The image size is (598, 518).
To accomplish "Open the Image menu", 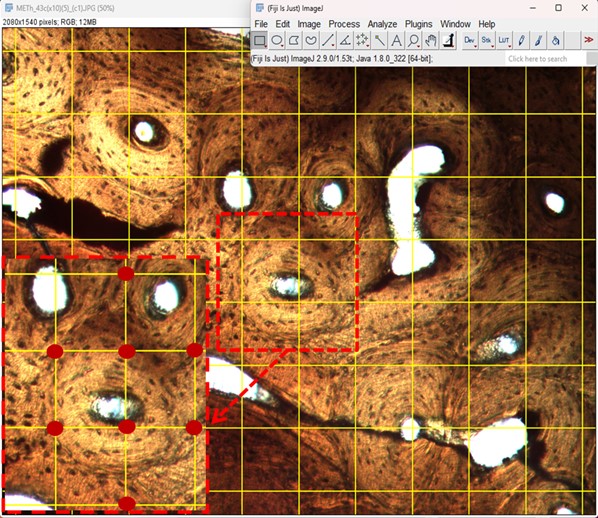I will (x=309, y=24).
